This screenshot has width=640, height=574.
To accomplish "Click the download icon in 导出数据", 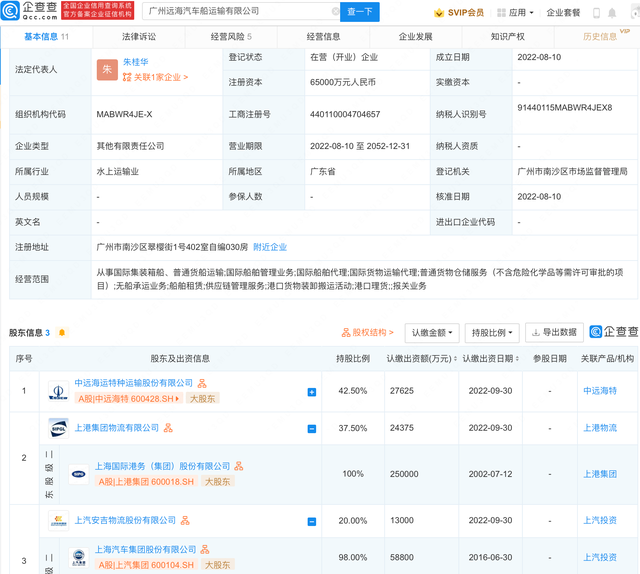I will click(536, 333).
